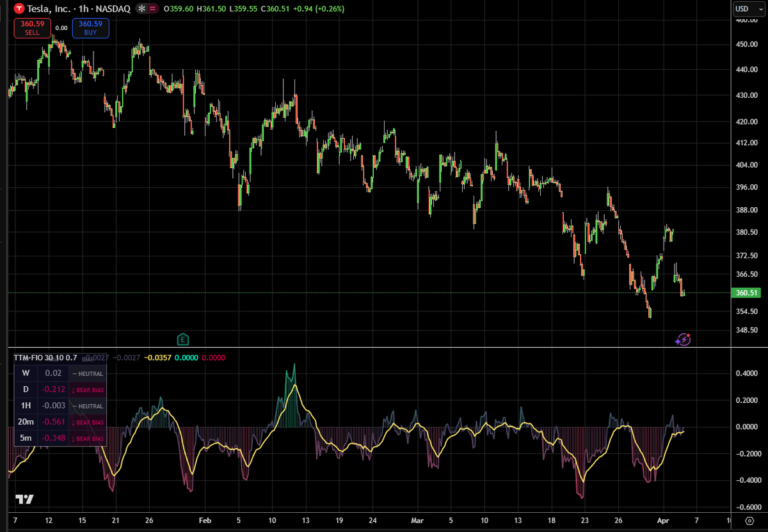Click the 20m -0.561 value cell
This screenshot has height=532, width=768.
(x=54, y=422)
